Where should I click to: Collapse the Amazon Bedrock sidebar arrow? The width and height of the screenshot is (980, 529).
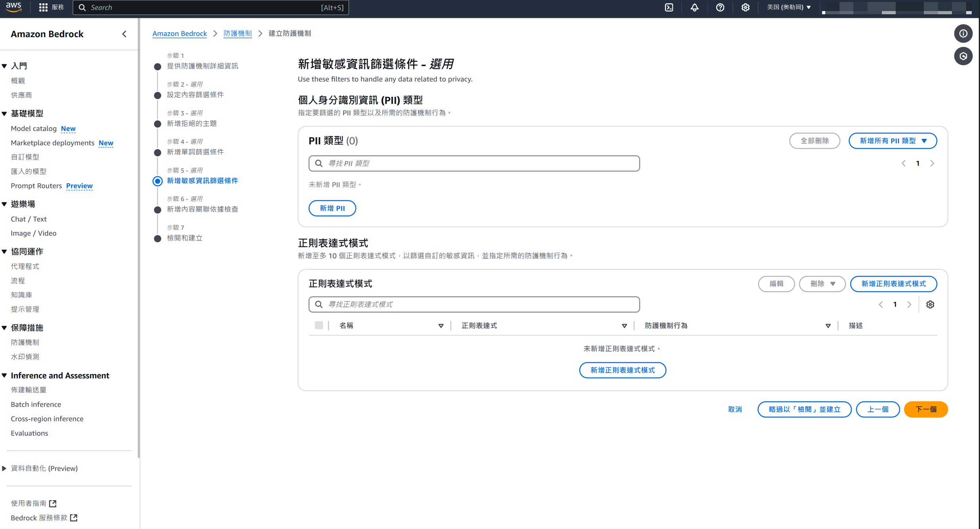pyautogui.click(x=124, y=34)
